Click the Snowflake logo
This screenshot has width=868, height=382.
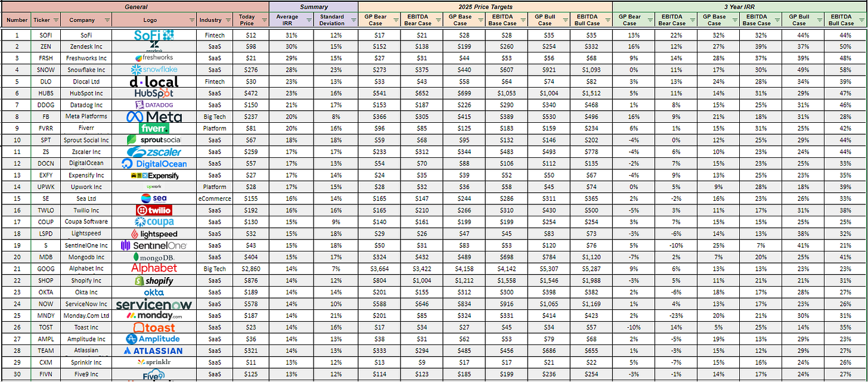[154, 70]
